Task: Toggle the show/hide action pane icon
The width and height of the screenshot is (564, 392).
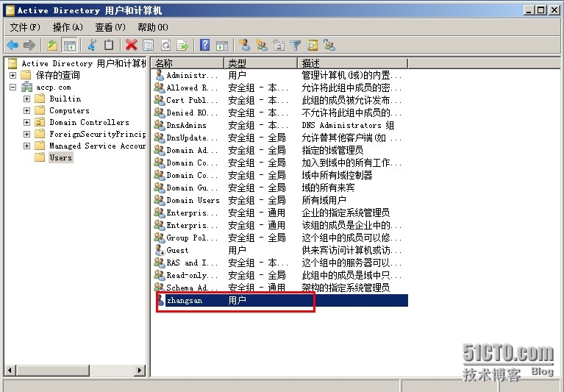Action: point(222,46)
